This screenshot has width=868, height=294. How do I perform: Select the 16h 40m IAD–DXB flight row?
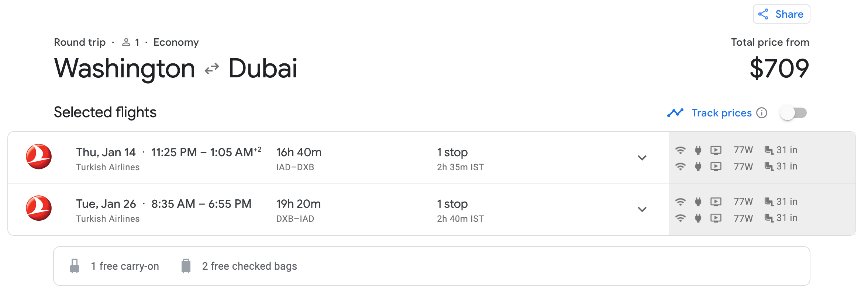click(332, 158)
